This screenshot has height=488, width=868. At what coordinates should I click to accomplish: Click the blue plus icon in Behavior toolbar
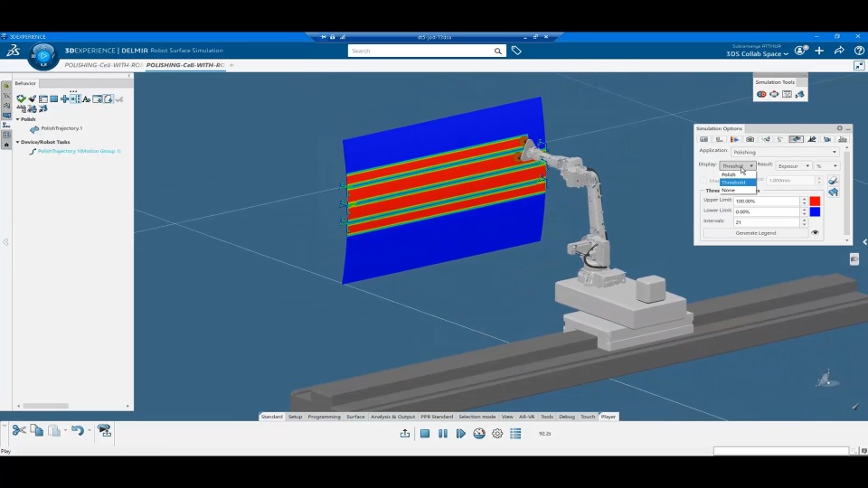click(x=65, y=99)
